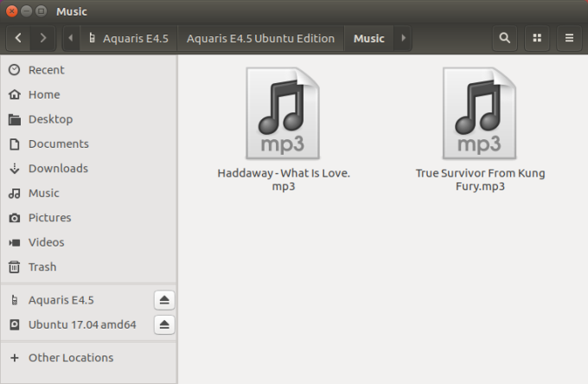Open Desktop folder in sidebar
This screenshot has width=588, height=384.
coord(88,119)
